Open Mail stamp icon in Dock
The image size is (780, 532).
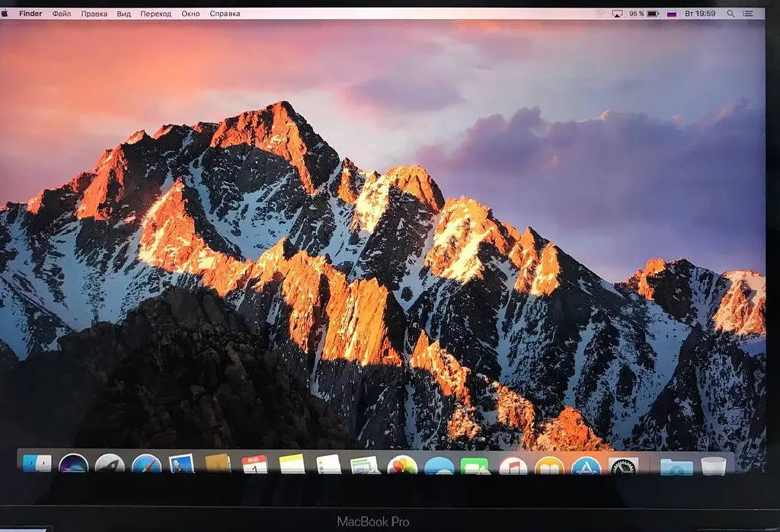tap(181, 464)
